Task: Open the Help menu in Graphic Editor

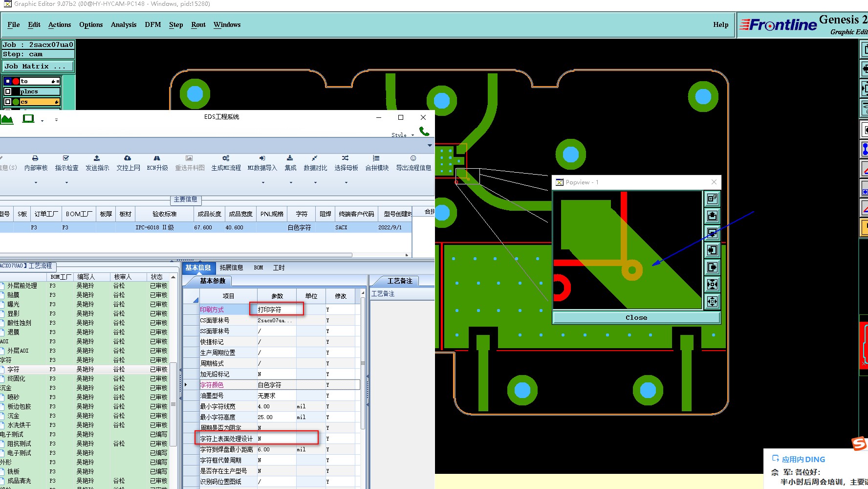Action: point(720,24)
